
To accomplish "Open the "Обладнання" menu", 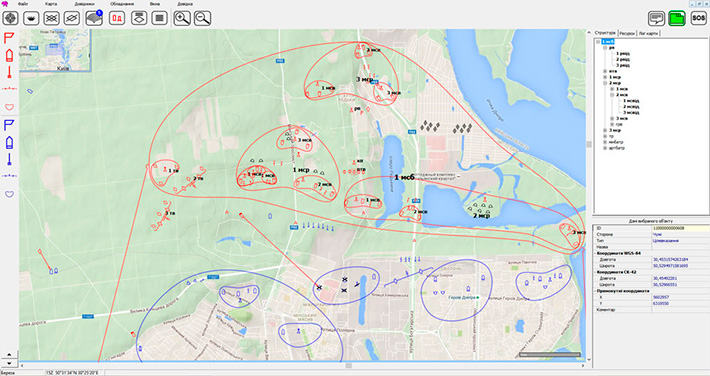I will pyautogui.click(x=122, y=4).
